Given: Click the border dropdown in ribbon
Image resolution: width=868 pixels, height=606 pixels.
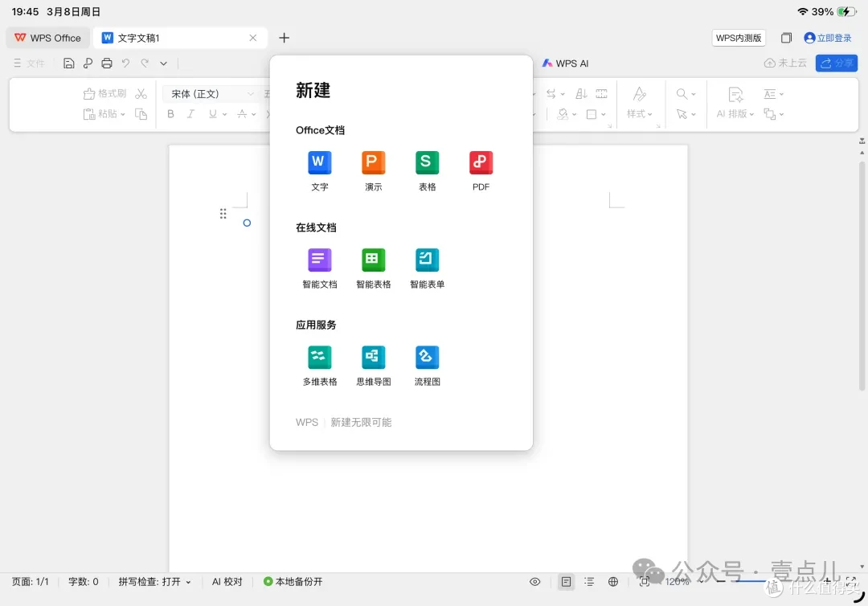Looking at the screenshot, I should tap(596, 113).
